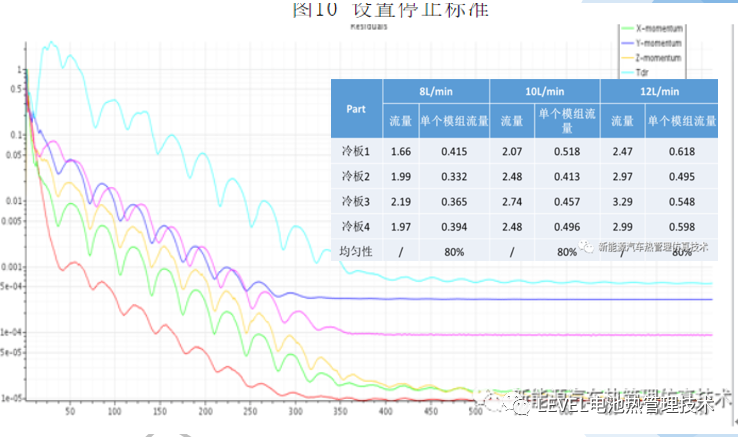Click the 3.29 cell
The height and width of the screenshot is (437, 738).
(622, 202)
